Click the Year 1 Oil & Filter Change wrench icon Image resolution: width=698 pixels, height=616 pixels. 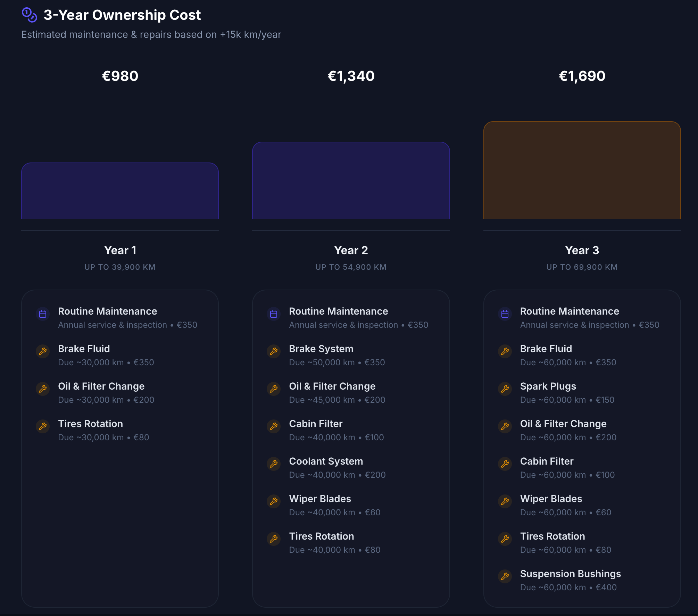coord(43,389)
